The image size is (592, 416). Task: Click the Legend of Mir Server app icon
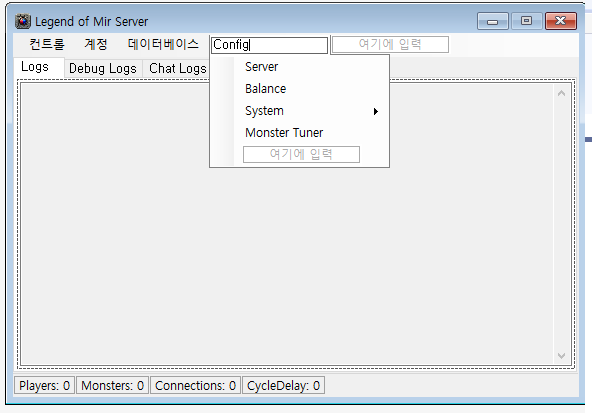[23, 22]
